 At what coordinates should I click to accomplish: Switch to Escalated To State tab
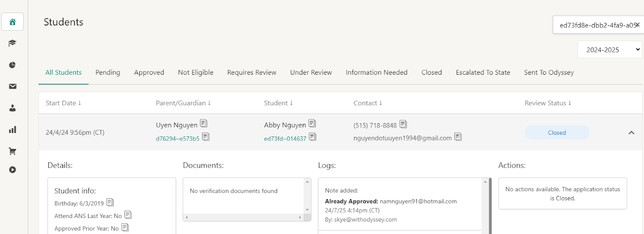pyautogui.click(x=483, y=72)
